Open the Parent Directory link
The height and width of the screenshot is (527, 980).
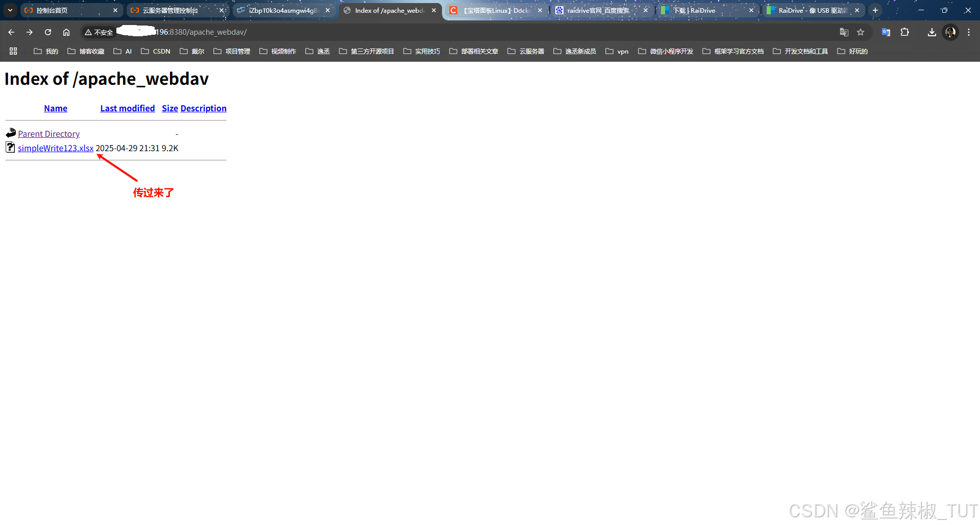coord(48,134)
